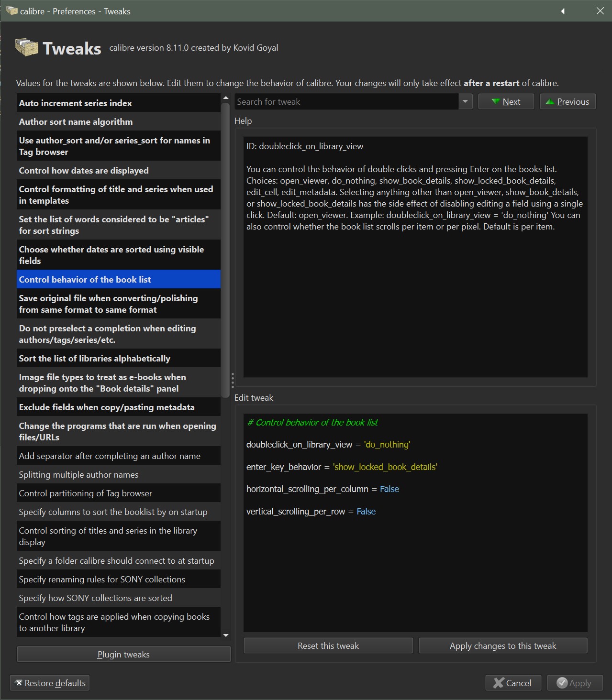Screen dimensions: 612x700
Task: Click the X icon on Cancel
Action: click(498, 683)
